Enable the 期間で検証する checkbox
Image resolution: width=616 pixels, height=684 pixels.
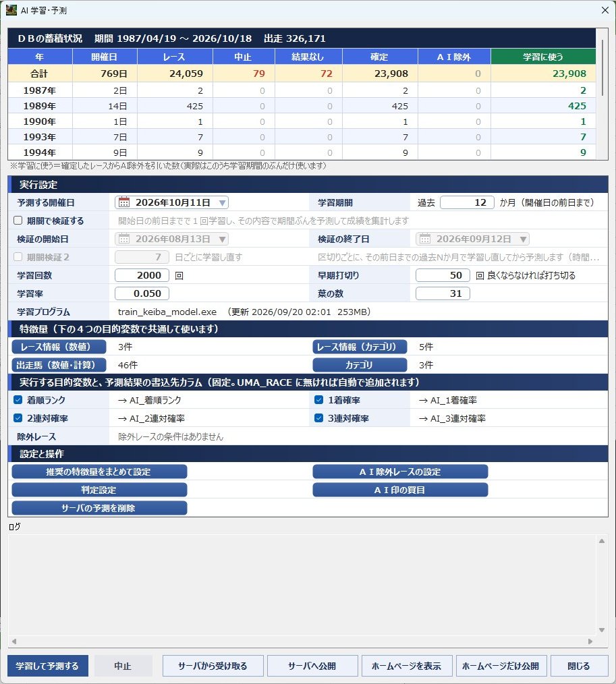(18, 221)
